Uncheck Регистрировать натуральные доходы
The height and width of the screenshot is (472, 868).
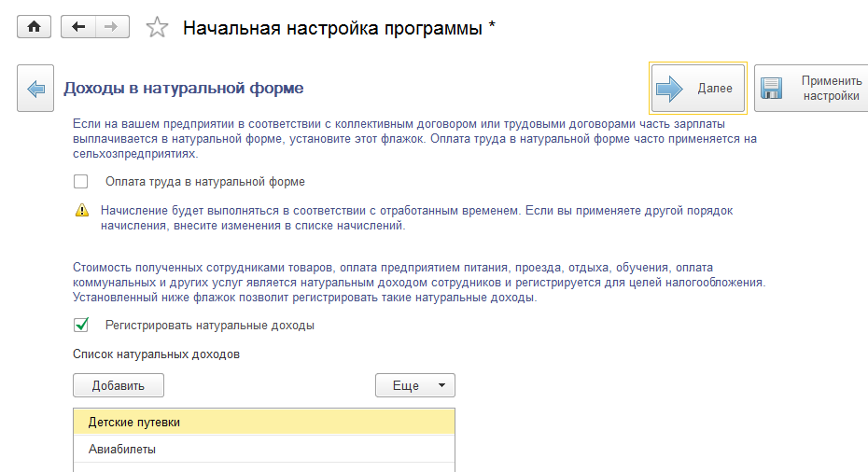tap(81, 326)
